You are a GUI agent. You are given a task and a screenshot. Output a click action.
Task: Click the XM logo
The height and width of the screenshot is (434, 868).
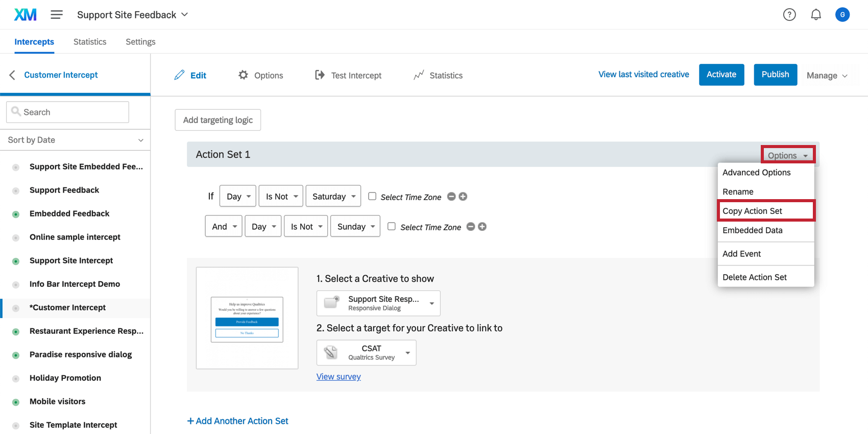point(25,15)
